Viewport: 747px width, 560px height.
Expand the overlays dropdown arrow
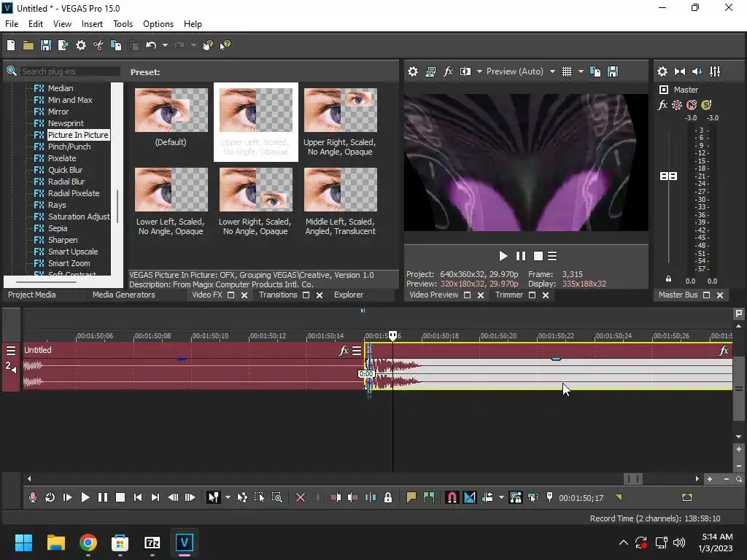[581, 71]
